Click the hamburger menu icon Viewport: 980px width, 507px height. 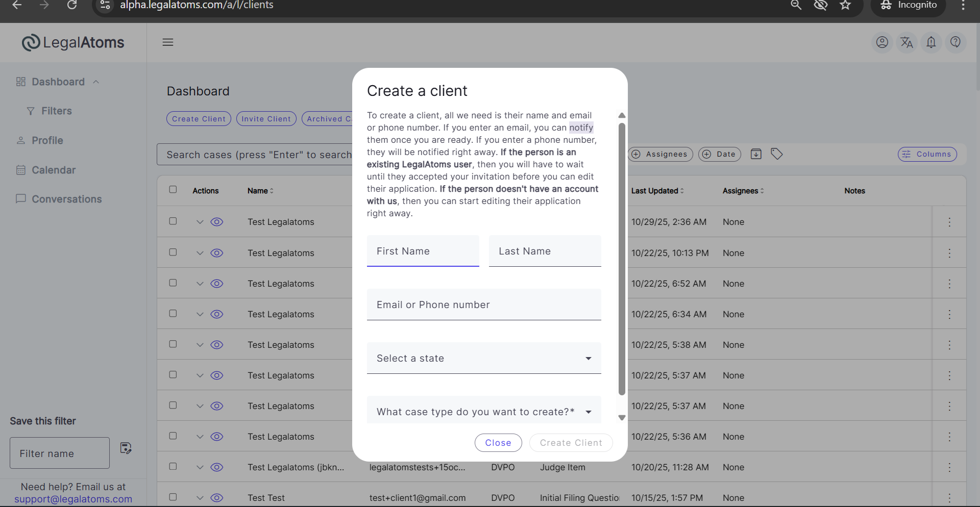click(x=168, y=42)
